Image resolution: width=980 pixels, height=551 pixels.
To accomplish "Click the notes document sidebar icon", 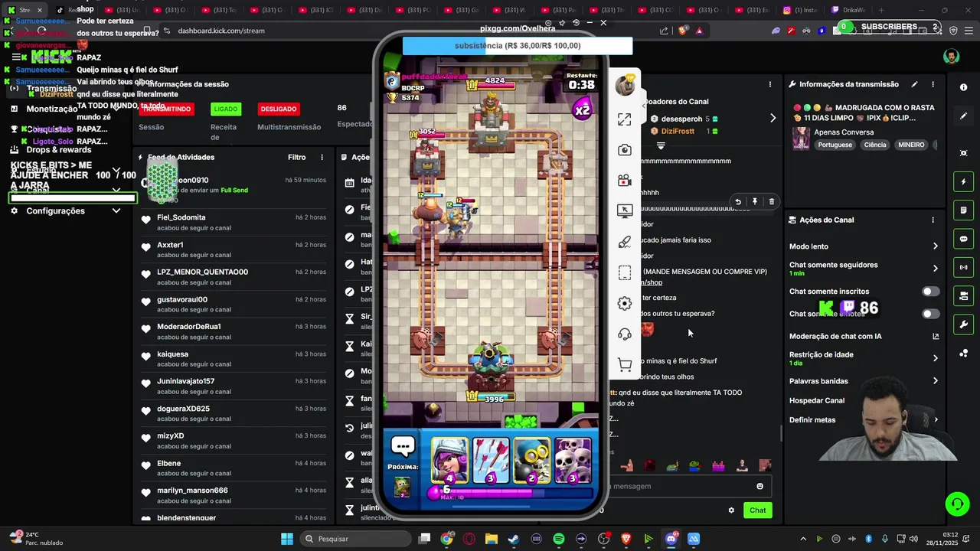I will [x=963, y=210].
